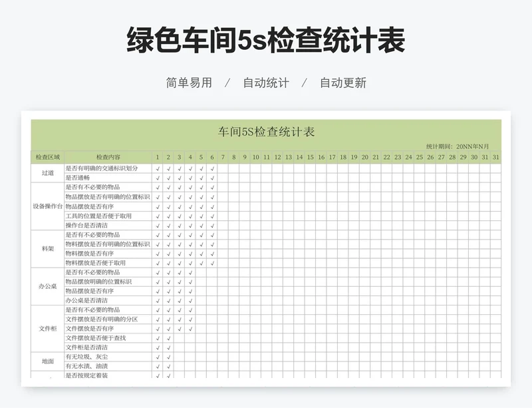
Task: Click the 统计期间 20NN年N月 cell
Action: click(458, 146)
